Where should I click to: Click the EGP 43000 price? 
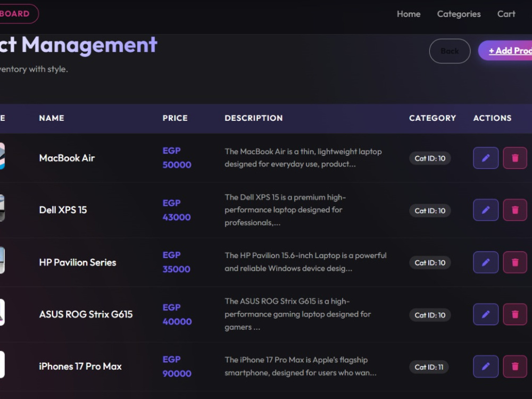pyautogui.click(x=177, y=210)
